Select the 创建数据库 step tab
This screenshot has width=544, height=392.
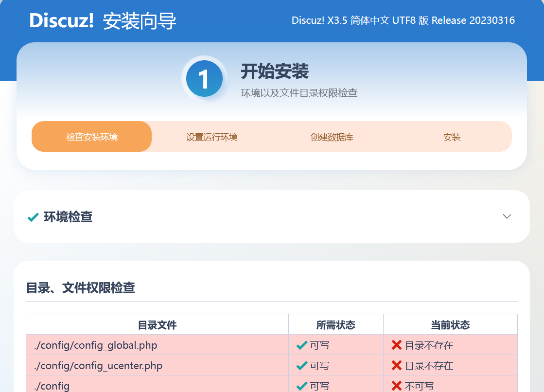point(332,137)
